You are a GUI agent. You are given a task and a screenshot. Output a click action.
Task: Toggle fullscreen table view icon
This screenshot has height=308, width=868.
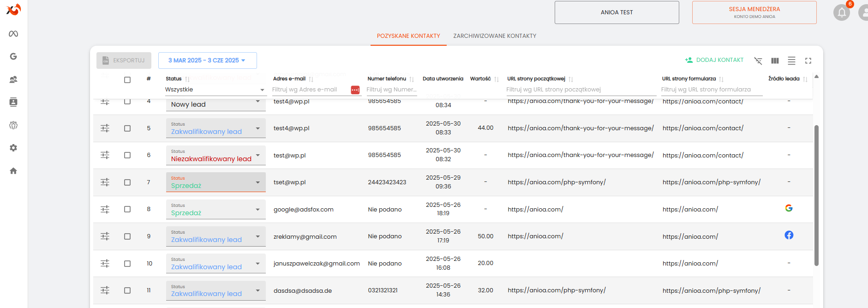click(x=808, y=60)
